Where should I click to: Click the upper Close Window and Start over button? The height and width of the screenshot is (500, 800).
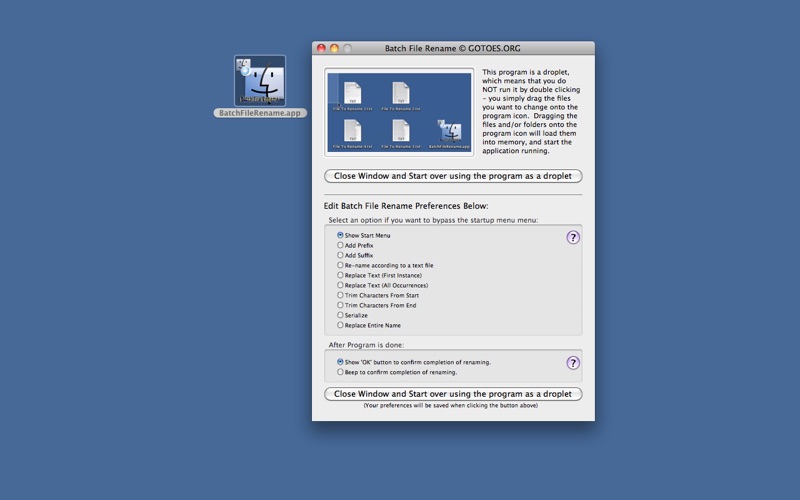click(x=453, y=176)
